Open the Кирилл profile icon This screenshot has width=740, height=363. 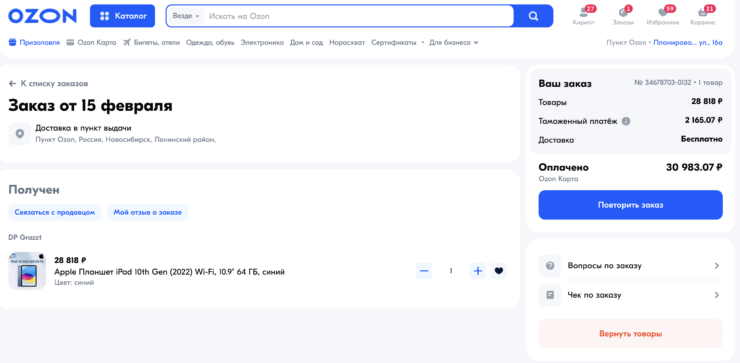[x=583, y=16]
